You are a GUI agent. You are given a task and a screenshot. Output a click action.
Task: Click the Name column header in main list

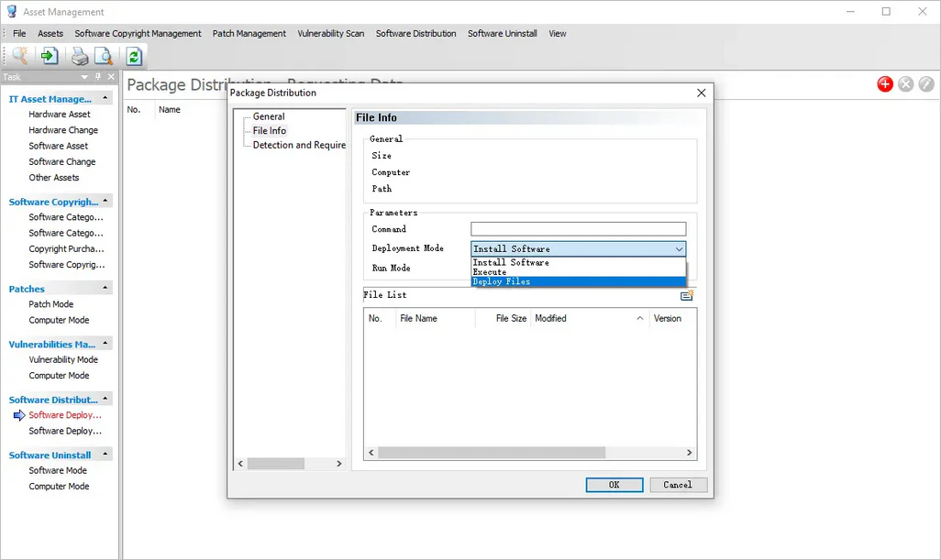tap(170, 110)
